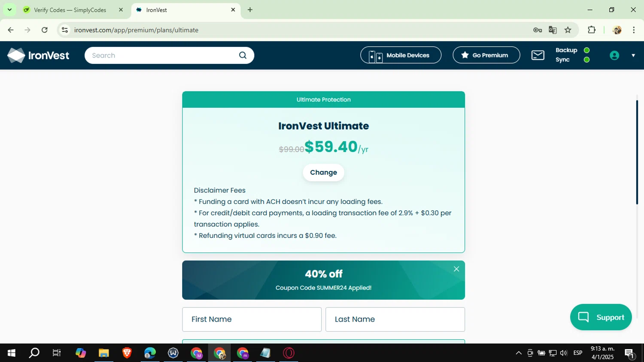The height and width of the screenshot is (362, 644).
Task: Switch ESP keyboard language
Action: coord(578,353)
